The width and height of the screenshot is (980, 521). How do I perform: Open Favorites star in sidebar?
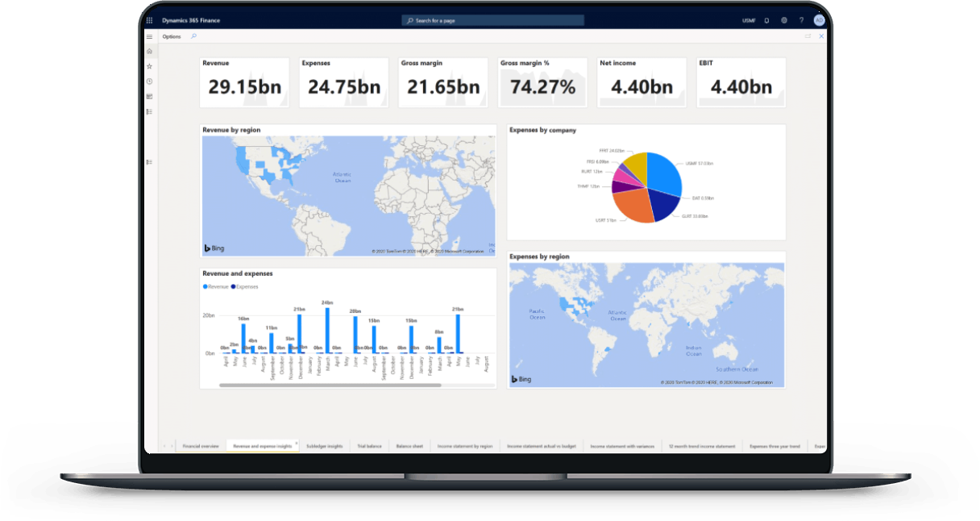click(149, 66)
